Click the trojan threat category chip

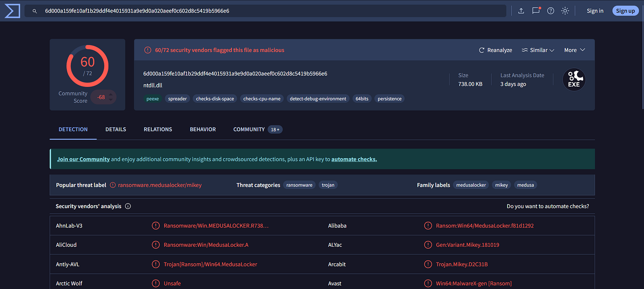coord(328,185)
